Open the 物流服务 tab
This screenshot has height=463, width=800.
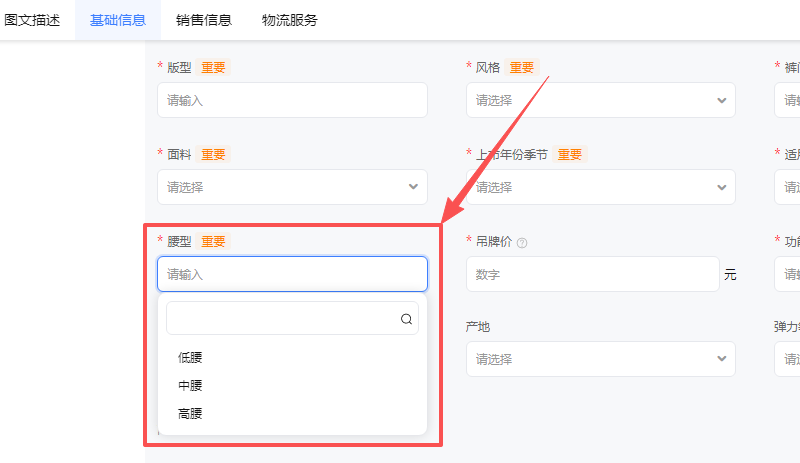coord(290,20)
